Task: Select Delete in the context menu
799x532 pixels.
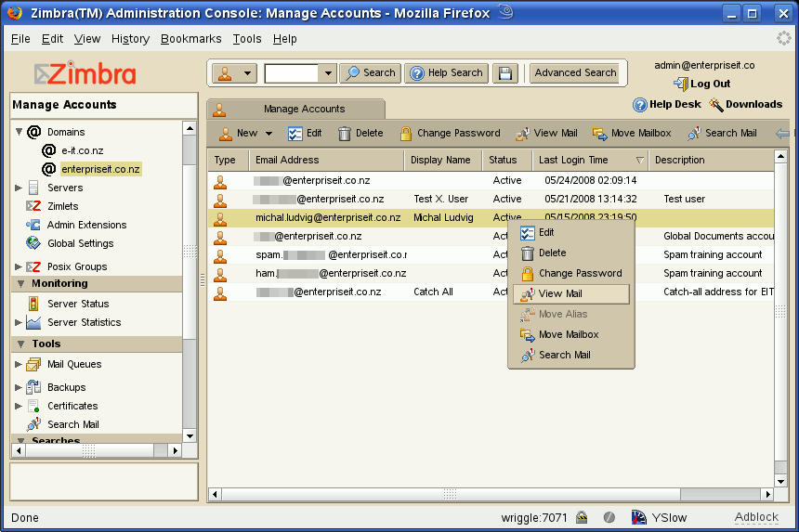Action: [571, 253]
